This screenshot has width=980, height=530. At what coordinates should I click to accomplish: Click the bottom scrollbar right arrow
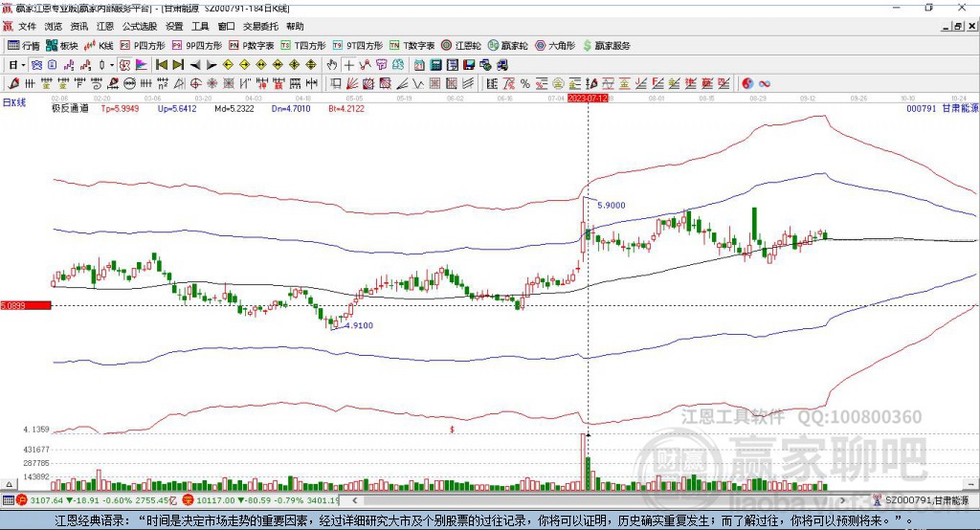pyautogui.click(x=842, y=500)
